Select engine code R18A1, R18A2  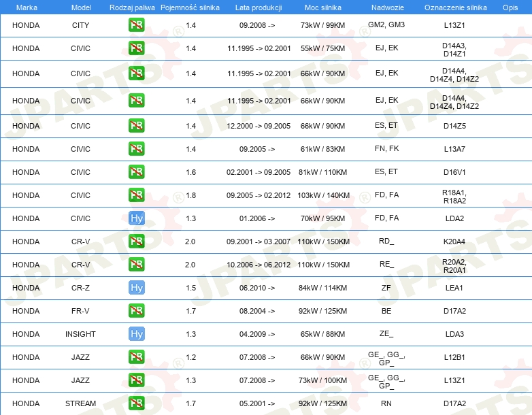pyautogui.click(x=454, y=197)
